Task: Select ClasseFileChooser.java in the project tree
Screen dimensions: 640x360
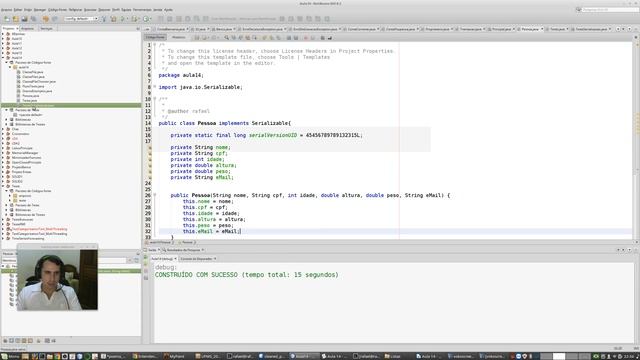Action: pyautogui.click(x=39, y=82)
